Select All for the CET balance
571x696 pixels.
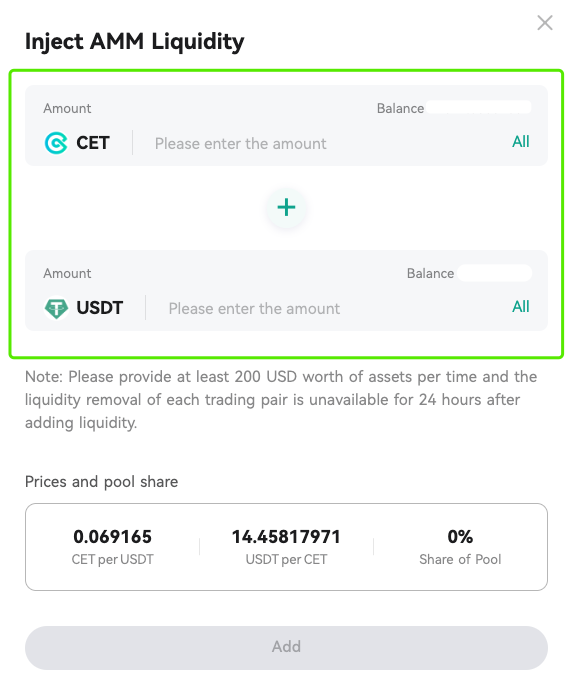pos(520,142)
